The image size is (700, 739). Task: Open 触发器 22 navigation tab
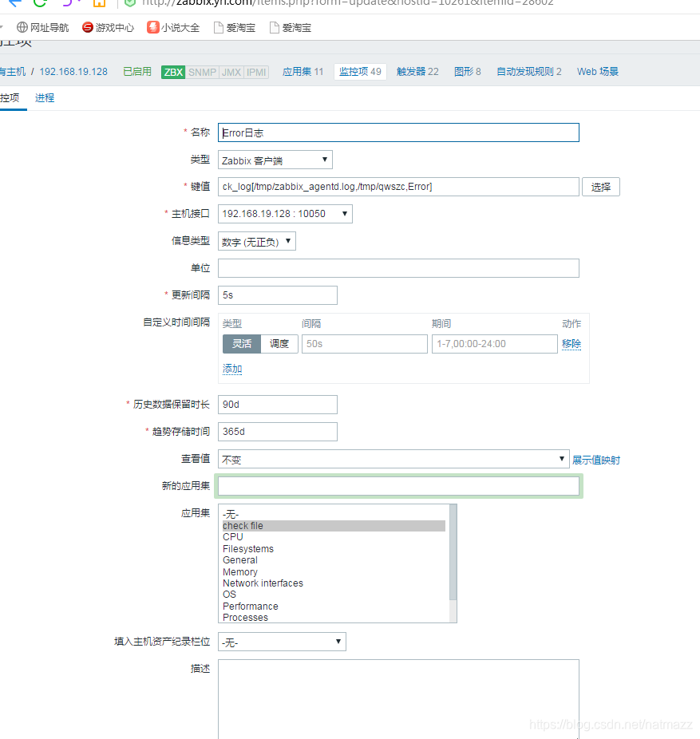pos(417,72)
